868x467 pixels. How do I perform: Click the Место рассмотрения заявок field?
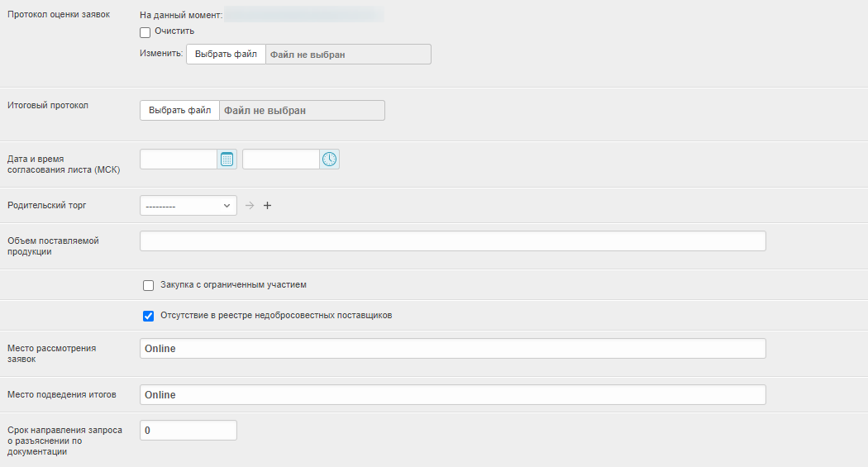453,349
